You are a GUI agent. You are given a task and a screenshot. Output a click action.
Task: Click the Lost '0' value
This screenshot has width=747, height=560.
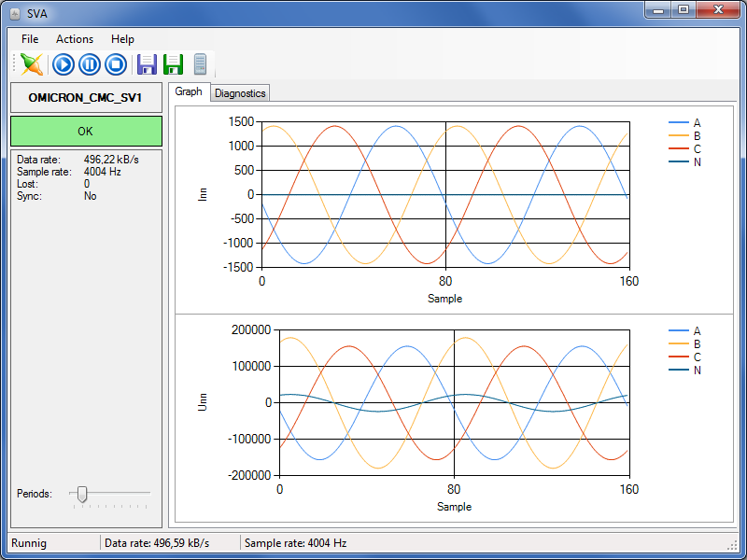point(87,184)
